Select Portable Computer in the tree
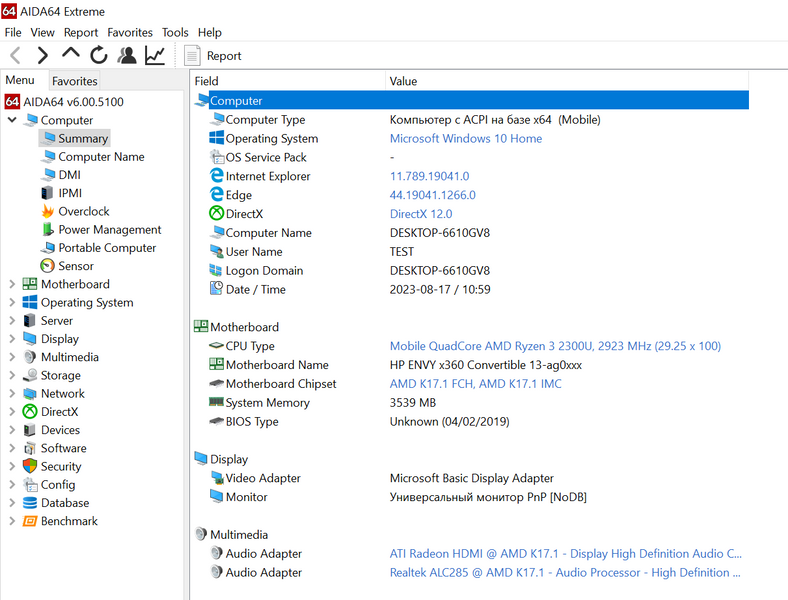Image resolution: width=788 pixels, height=600 pixels. [107, 248]
